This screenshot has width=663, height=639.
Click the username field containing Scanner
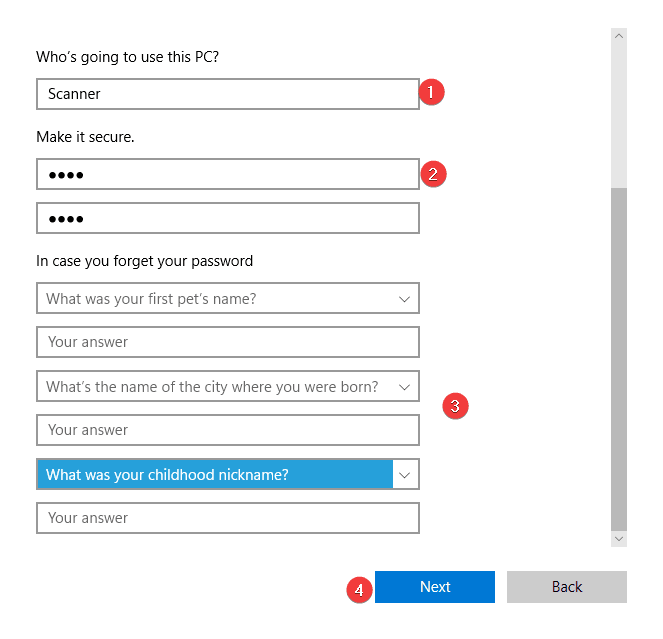click(x=227, y=94)
